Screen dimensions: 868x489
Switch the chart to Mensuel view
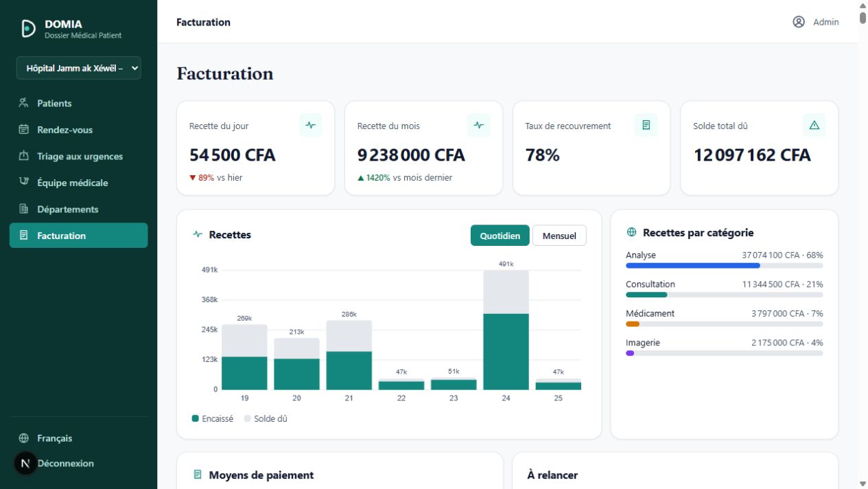(x=559, y=236)
